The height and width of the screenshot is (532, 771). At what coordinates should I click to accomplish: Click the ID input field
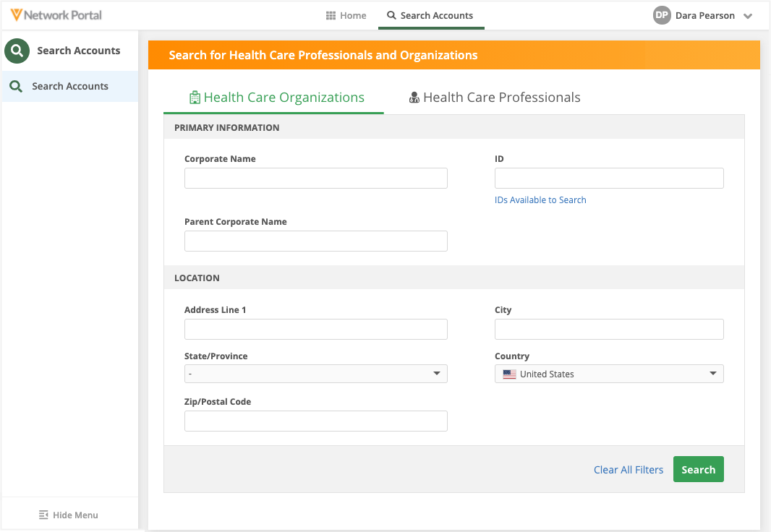(608, 179)
